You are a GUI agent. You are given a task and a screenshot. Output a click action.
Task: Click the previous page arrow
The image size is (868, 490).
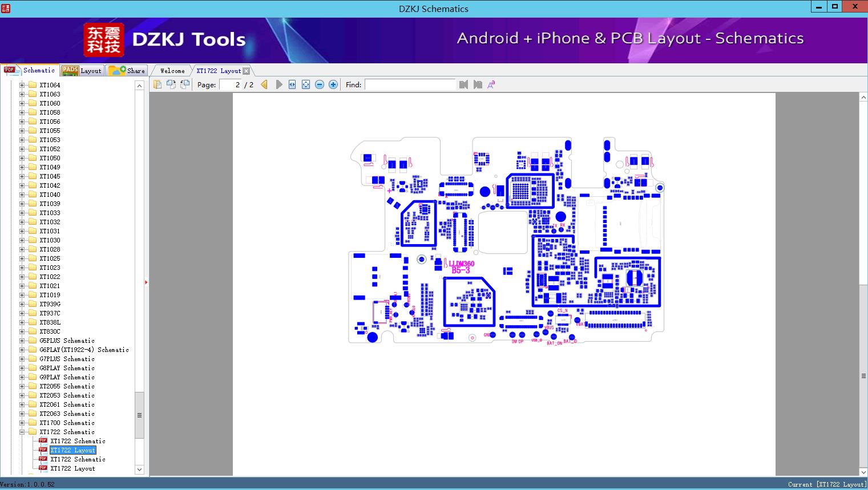pos(264,84)
